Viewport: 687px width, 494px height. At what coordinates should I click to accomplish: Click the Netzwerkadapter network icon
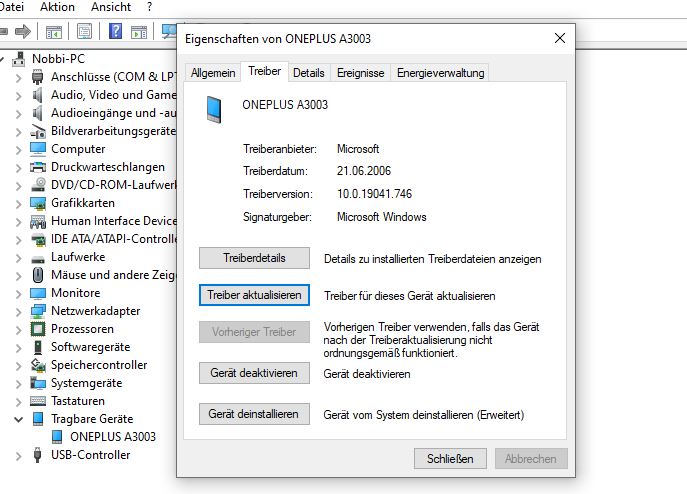(38, 311)
